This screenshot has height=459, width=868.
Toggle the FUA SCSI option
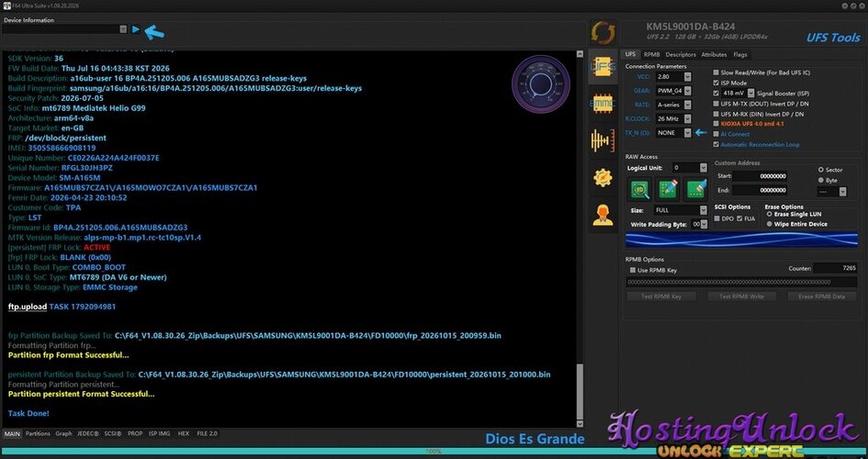tap(739, 218)
